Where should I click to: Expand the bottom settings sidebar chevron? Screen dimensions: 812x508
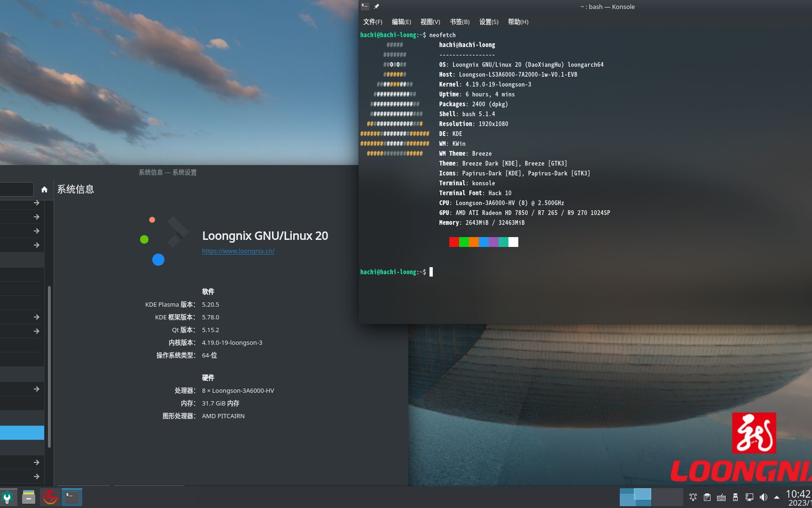(36, 476)
